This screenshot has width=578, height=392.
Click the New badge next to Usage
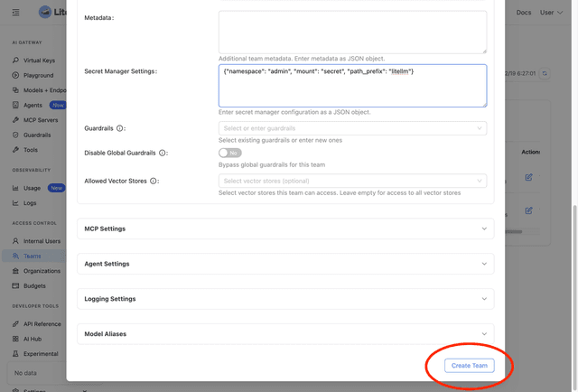(x=56, y=188)
